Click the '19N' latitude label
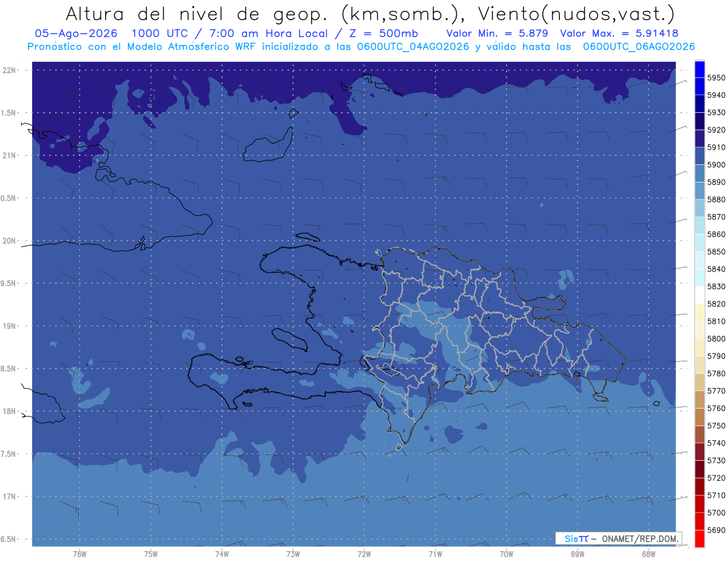The width and height of the screenshot is (728, 562). 10,326
